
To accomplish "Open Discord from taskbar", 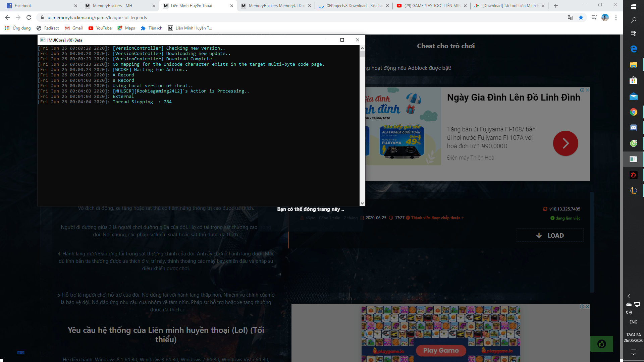I will 634,128.
